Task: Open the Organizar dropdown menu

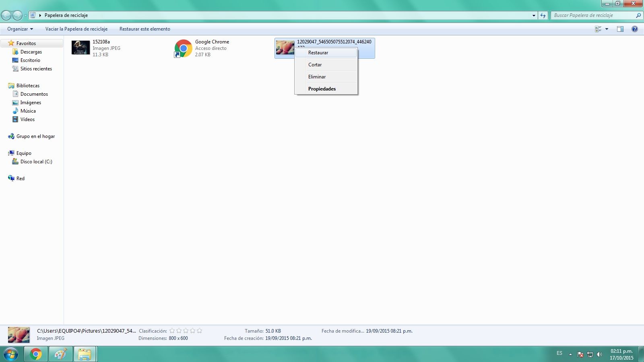Action: (x=20, y=29)
